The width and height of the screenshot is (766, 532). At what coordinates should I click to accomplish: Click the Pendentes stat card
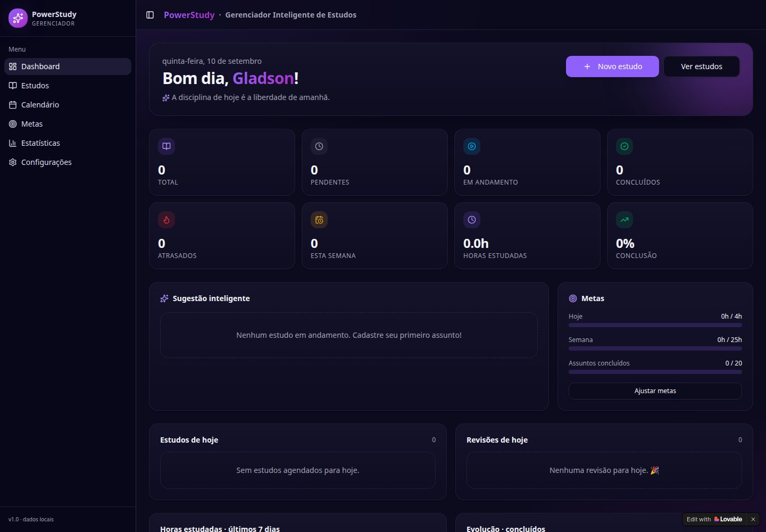coord(374,162)
